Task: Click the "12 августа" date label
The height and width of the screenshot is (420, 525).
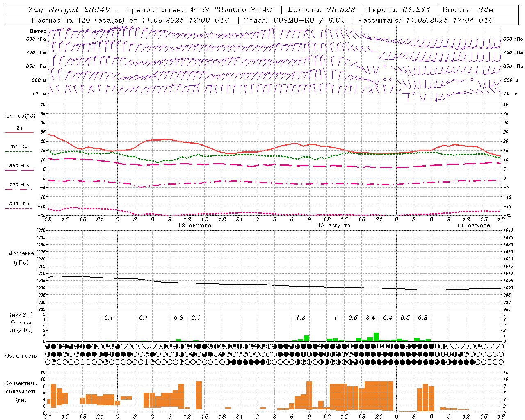Action: pyautogui.click(x=194, y=226)
